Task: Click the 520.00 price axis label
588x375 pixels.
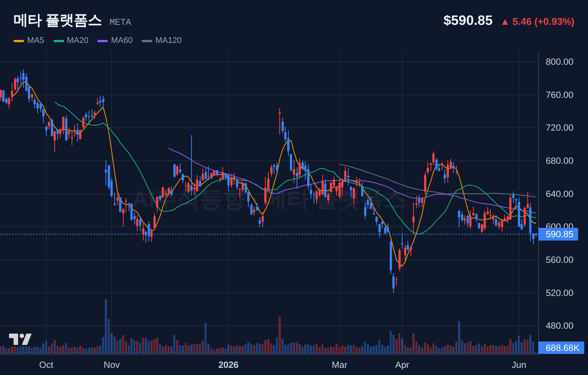Action: coord(559,293)
